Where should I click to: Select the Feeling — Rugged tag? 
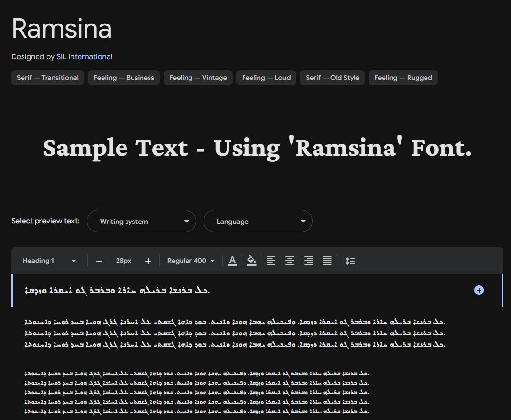click(403, 78)
